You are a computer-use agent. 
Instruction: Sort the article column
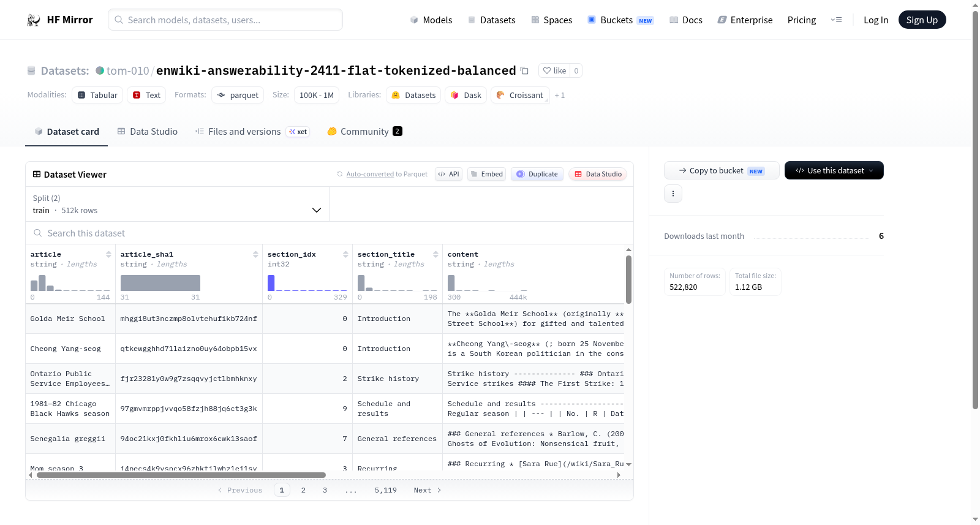(x=108, y=254)
